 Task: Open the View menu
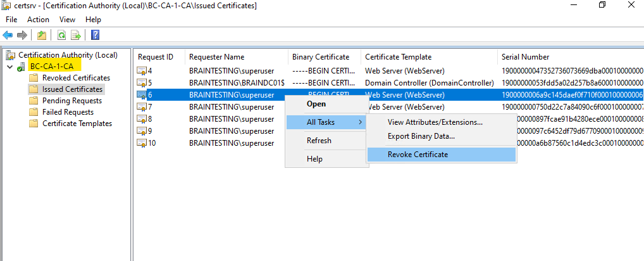coord(67,19)
